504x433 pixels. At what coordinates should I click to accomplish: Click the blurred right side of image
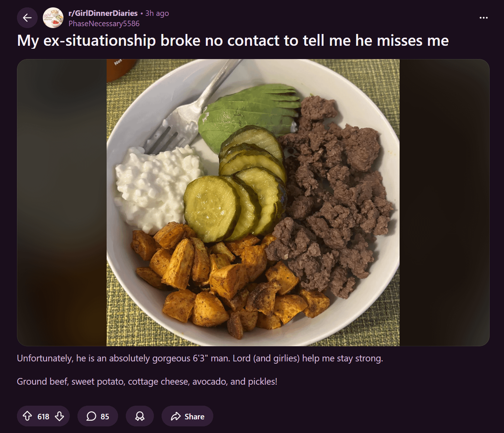(444, 203)
